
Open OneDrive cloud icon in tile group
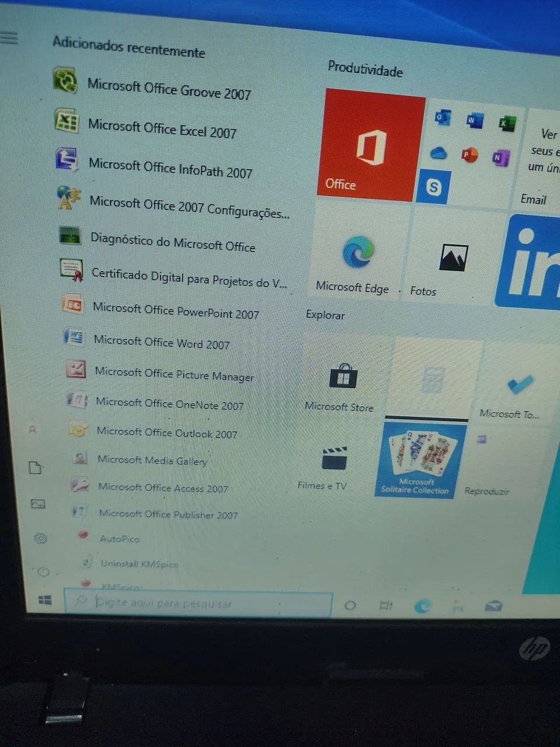(438, 153)
